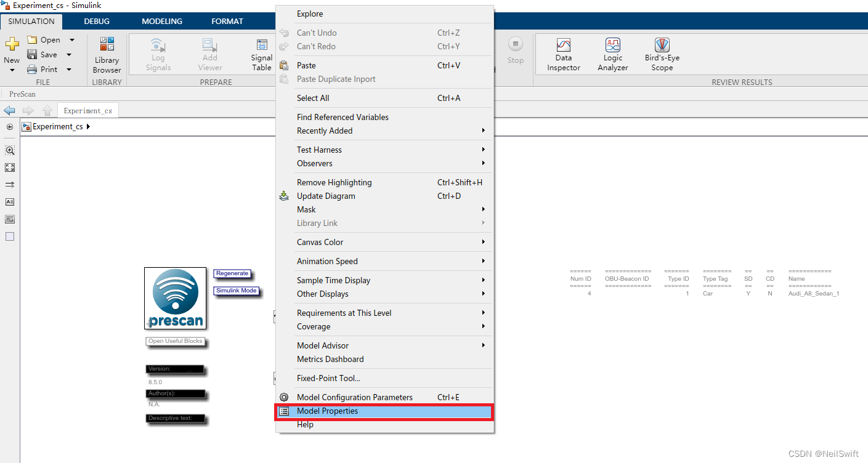868x463 pixels.
Task: Open the Canvas Color submenu
Action: click(384, 242)
